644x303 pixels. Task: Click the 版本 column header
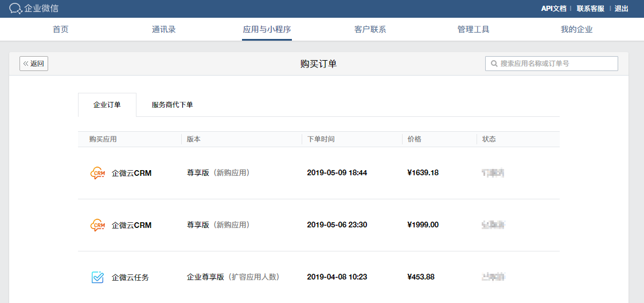pyautogui.click(x=193, y=139)
